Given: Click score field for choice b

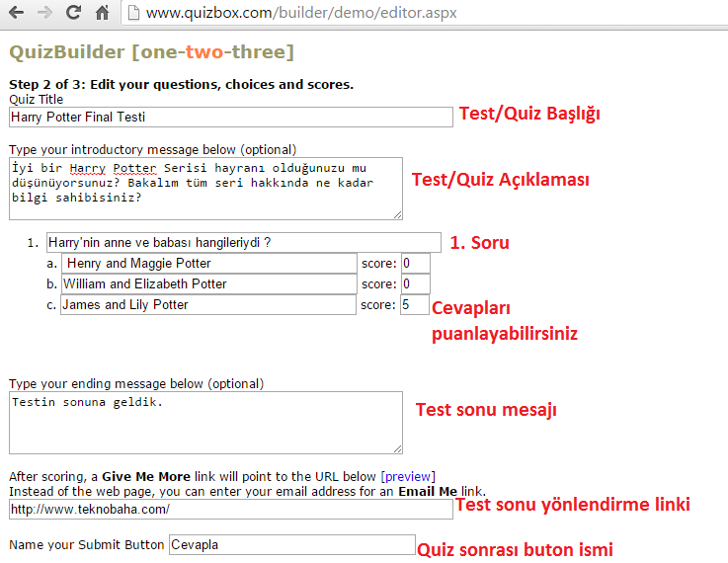Looking at the screenshot, I should (x=416, y=283).
